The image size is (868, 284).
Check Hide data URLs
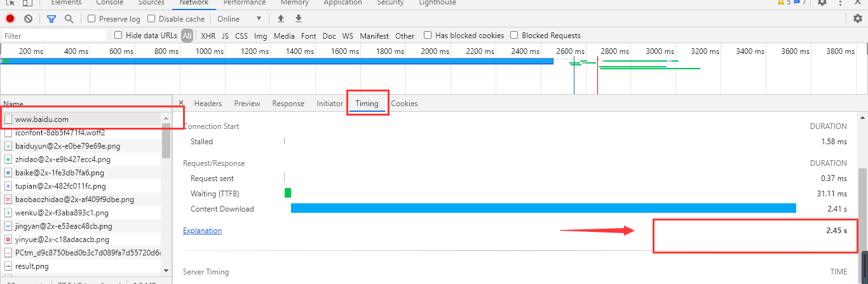tap(118, 35)
